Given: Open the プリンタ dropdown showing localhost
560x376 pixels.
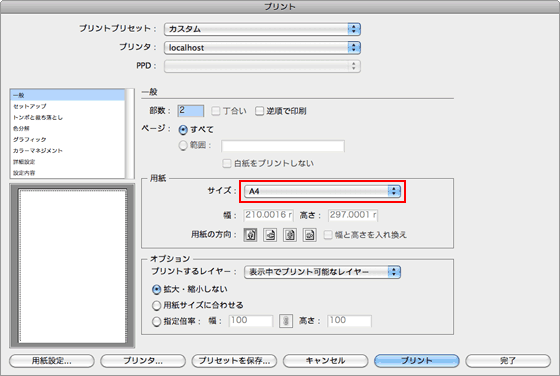Looking at the screenshot, I should [262, 47].
